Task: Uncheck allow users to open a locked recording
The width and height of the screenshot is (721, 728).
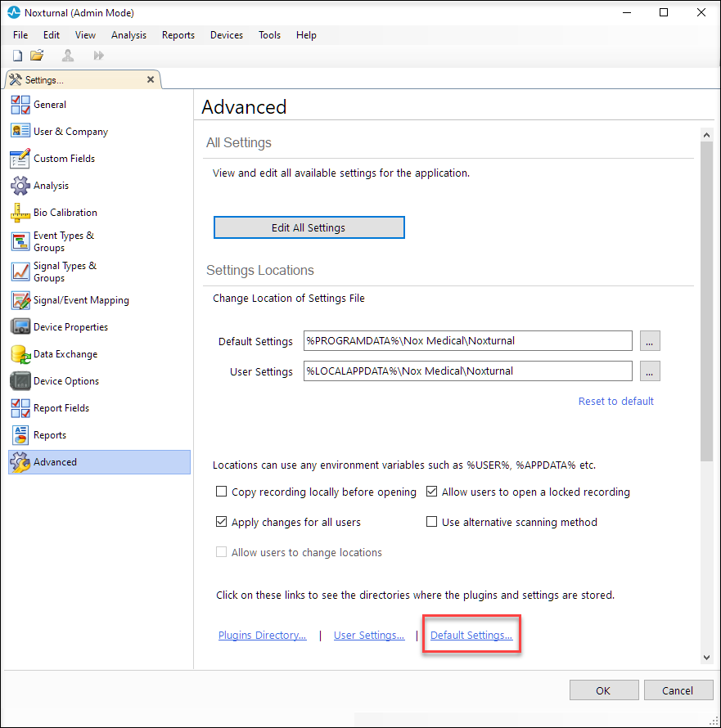Action: click(431, 492)
